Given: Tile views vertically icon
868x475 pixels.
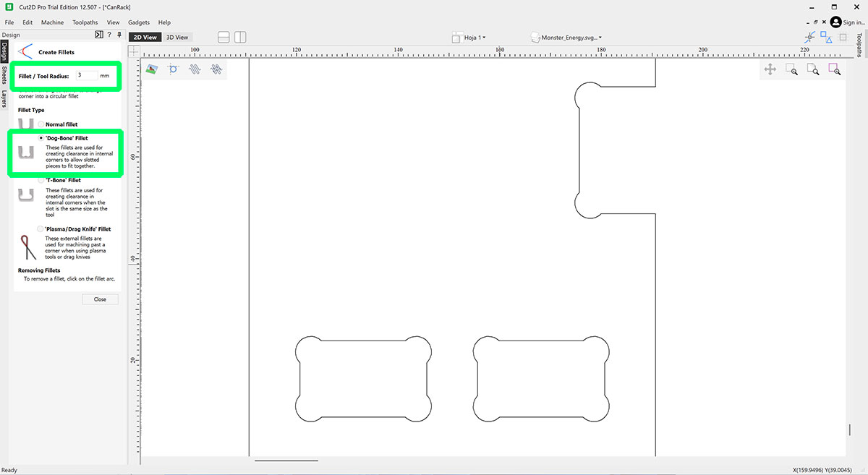Looking at the screenshot, I should (240, 37).
